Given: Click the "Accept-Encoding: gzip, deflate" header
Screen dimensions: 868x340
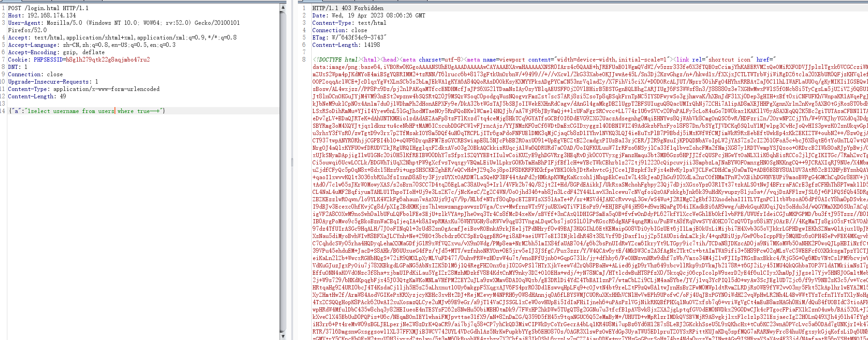Looking at the screenshot, I should (x=56, y=52).
